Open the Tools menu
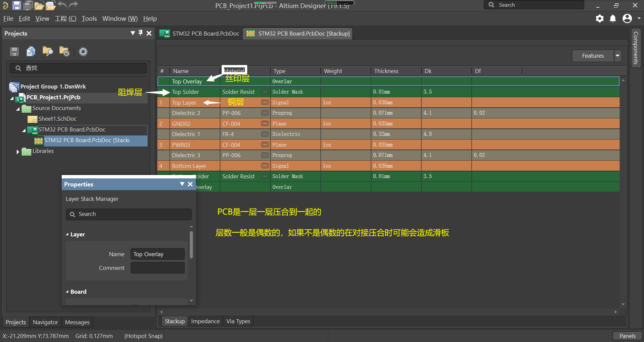Image resolution: width=644 pixels, height=342 pixels. pyautogui.click(x=89, y=18)
